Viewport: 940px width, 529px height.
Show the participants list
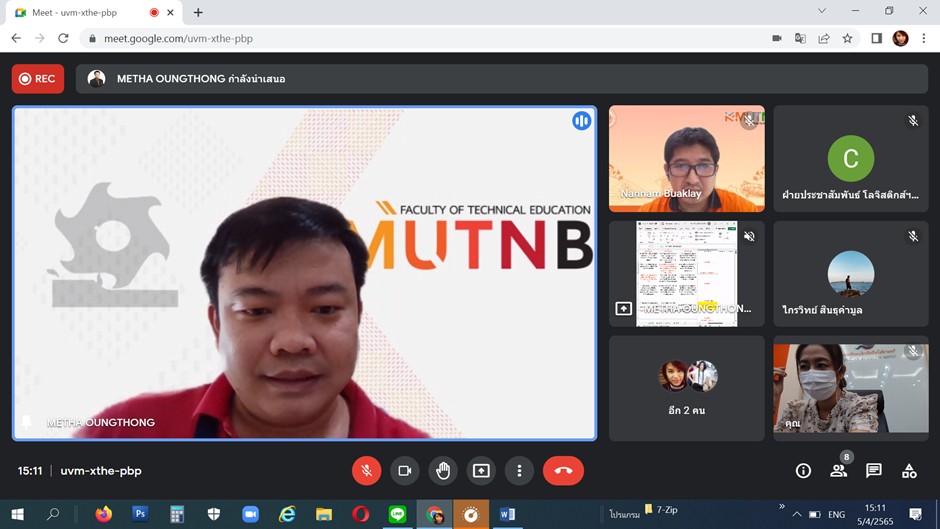coord(838,471)
